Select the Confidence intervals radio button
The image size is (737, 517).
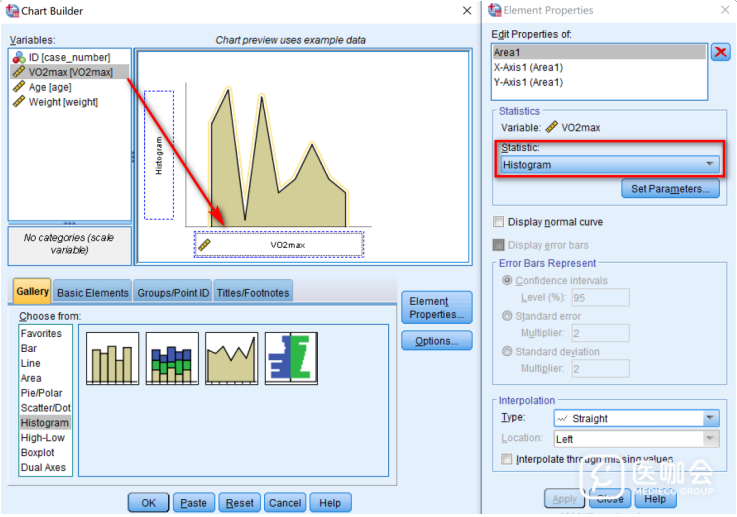tap(508, 281)
